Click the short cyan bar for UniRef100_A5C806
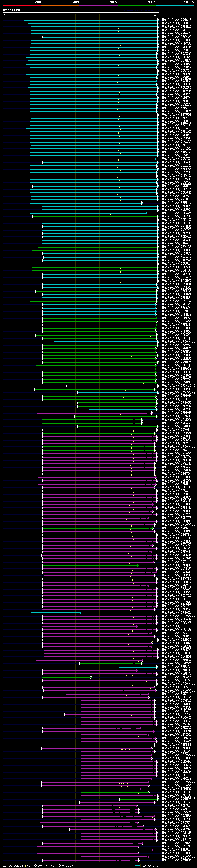Screen dimensions: 197x868 pyautogui.click(x=88, y=213)
